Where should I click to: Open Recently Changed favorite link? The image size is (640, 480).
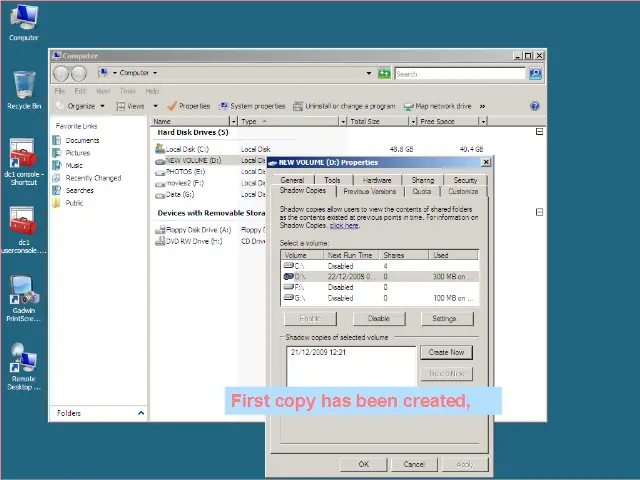tap(87, 178)
